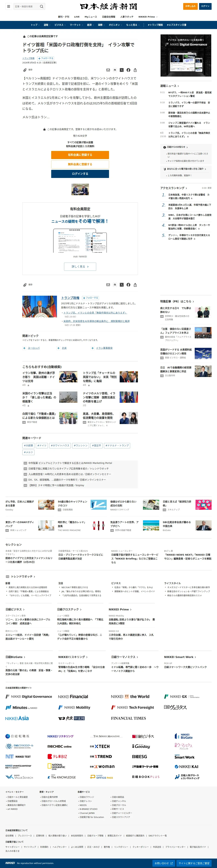Open the The KNOWLEDGE logo
Image resolution: width=217 pixels, height=868 pixels.
(61, 777)
